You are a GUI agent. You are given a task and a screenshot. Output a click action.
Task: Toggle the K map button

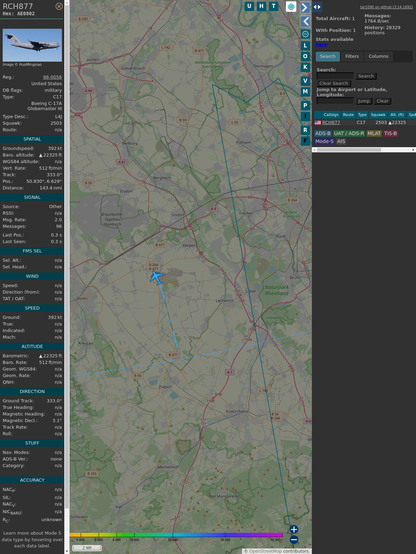click(x=305, y=67)
